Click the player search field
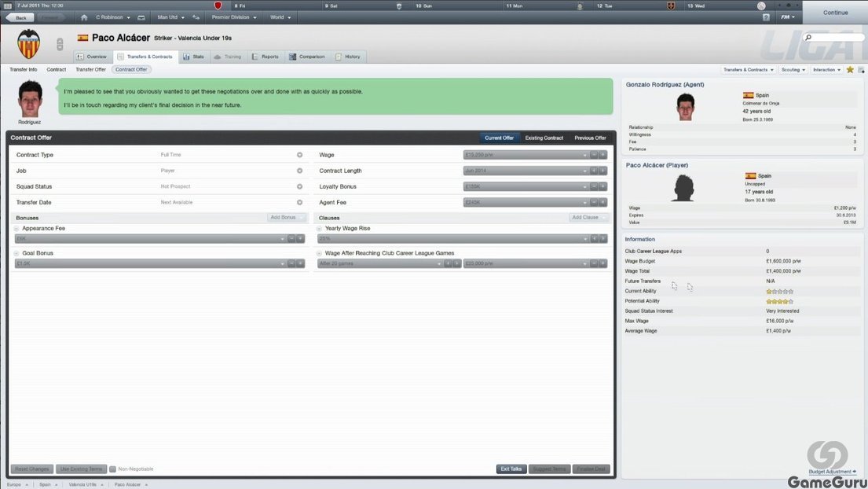Screen dimensions: 868x489 (833, 38)
